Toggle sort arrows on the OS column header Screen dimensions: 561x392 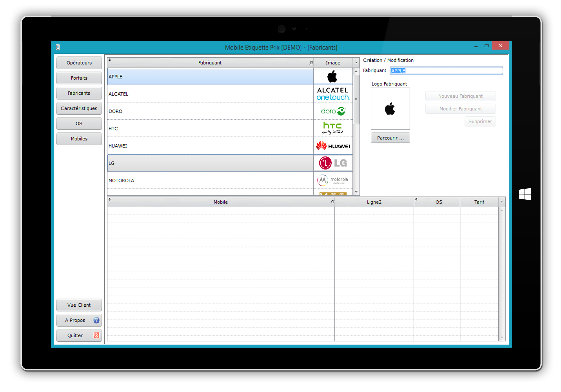416,199
